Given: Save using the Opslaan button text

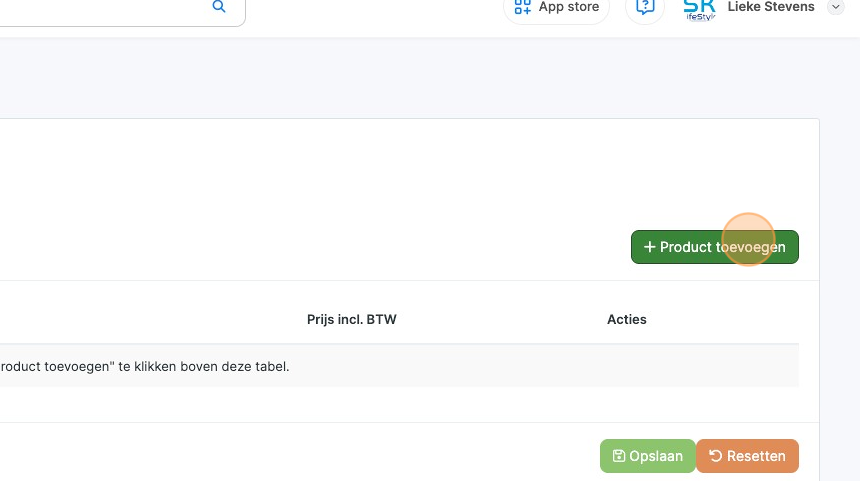Looking at the screenshot, I should click(x=656, y=456).
